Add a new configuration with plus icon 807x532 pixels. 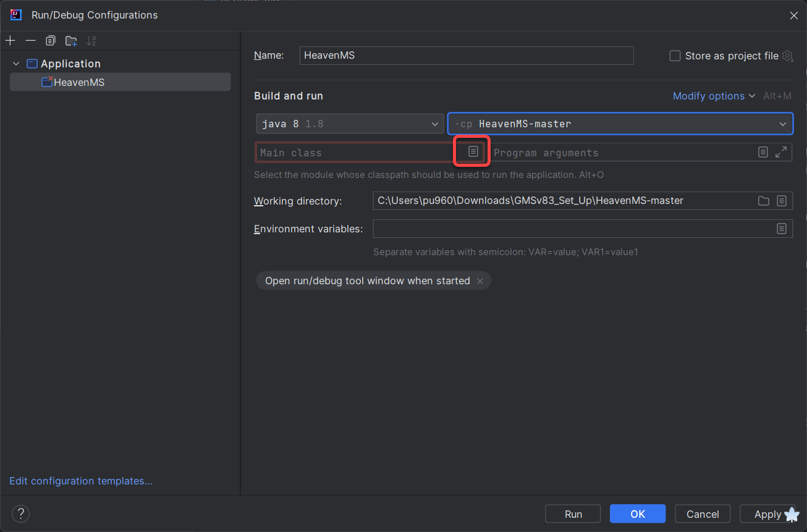pyautogui.click(x=11, y=41)
